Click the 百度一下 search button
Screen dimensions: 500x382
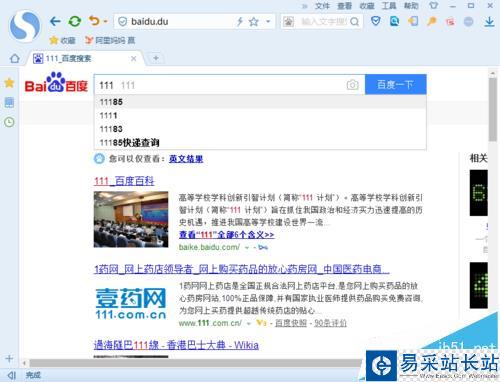point(396,84)
